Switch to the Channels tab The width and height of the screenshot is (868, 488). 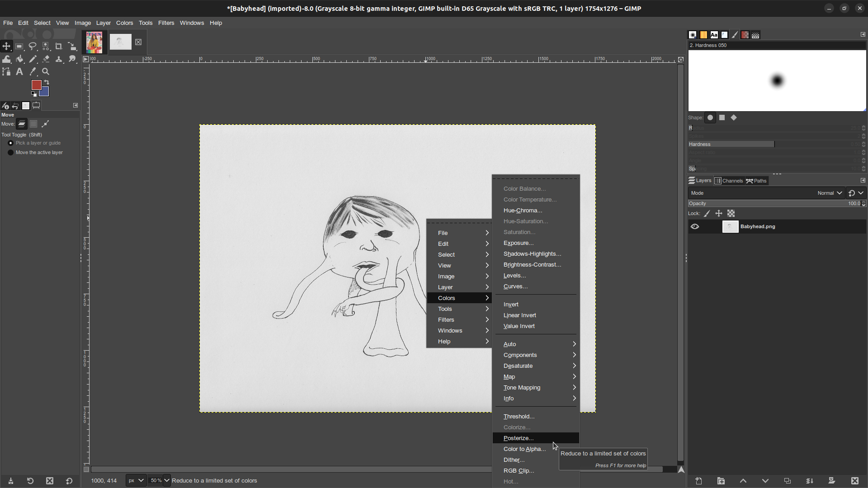(x=729, y=181)
